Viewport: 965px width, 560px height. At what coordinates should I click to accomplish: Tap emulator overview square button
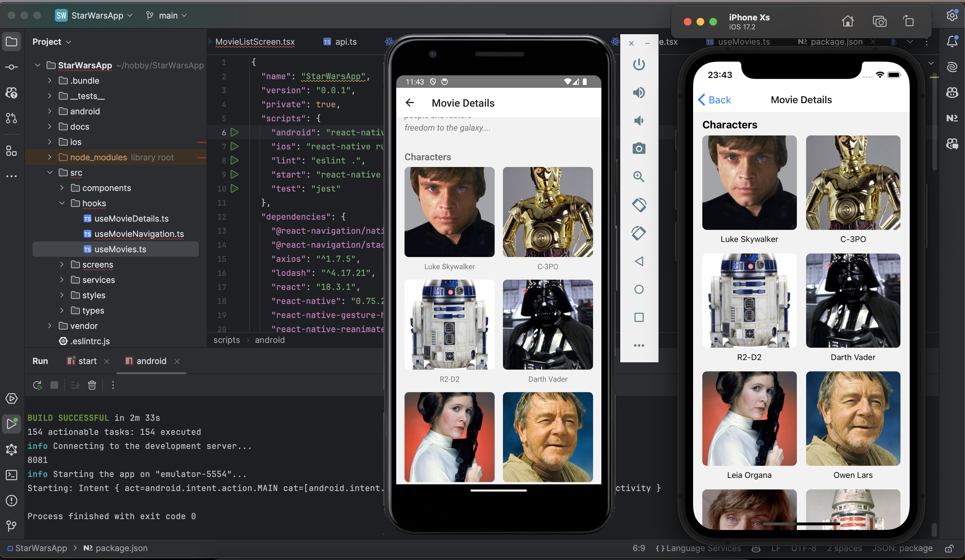639,317
